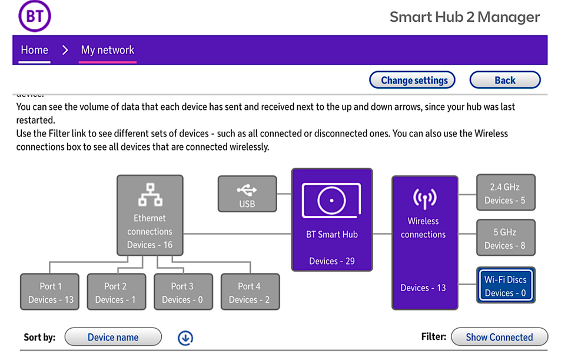Click the Wireless connections antenna icon
This screenshot has height=364, width=588.
pos(423,199)
